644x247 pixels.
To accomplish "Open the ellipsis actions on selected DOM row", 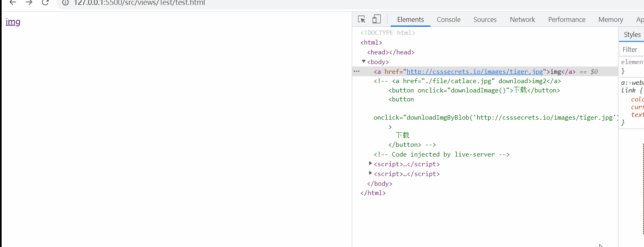I will coord(357,71).
